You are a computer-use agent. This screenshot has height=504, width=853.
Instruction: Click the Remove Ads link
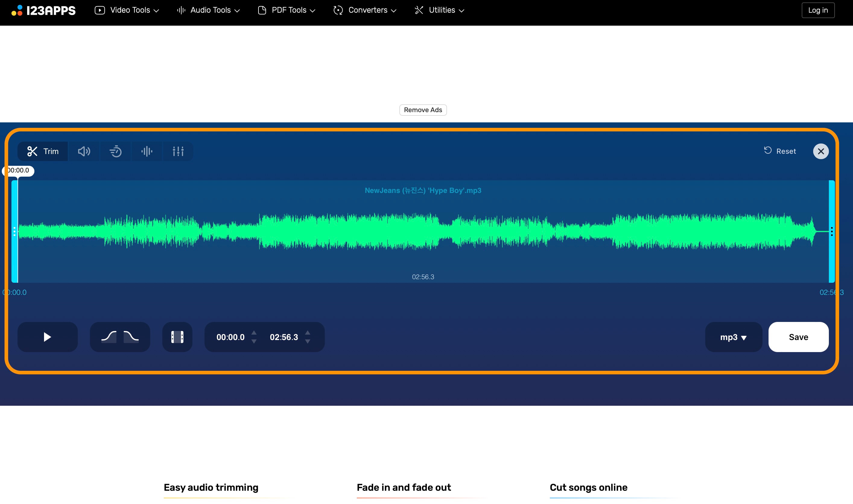pos(423,110)
